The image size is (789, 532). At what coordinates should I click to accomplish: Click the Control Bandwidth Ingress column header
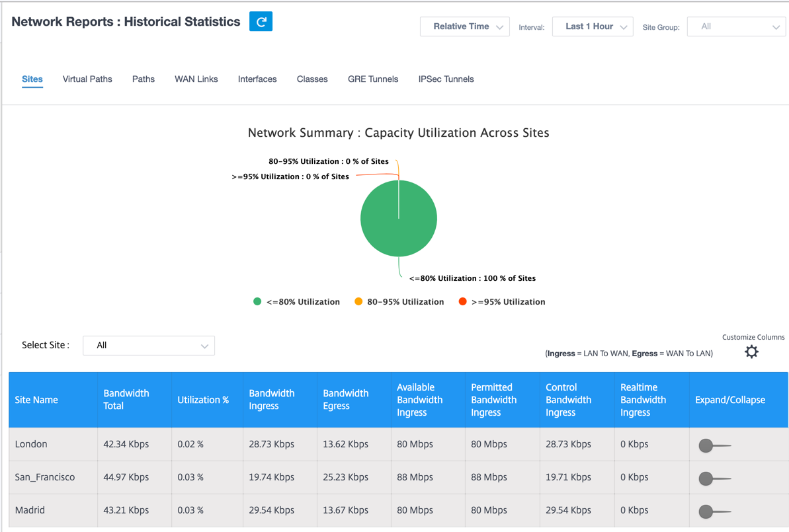(x=577, y=400)
